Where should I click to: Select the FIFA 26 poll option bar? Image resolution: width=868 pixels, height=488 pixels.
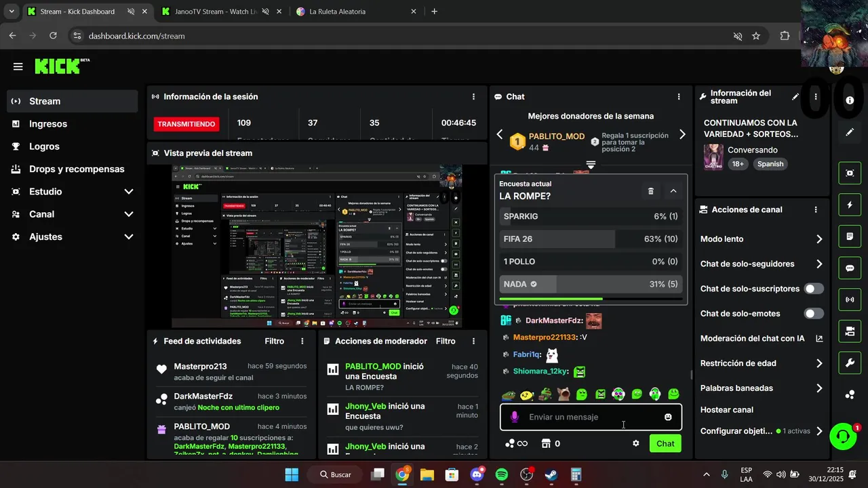[x=591, y=239]
